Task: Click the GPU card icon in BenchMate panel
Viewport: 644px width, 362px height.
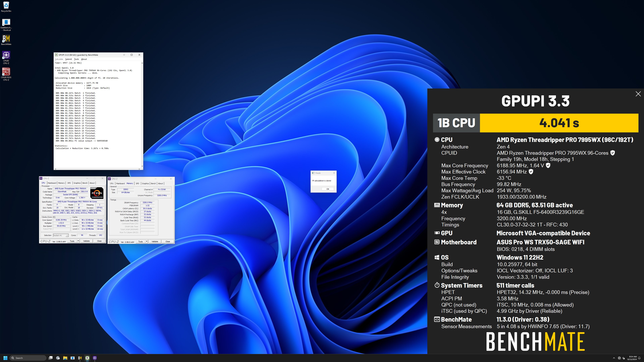Action: [x=437, y=233]
